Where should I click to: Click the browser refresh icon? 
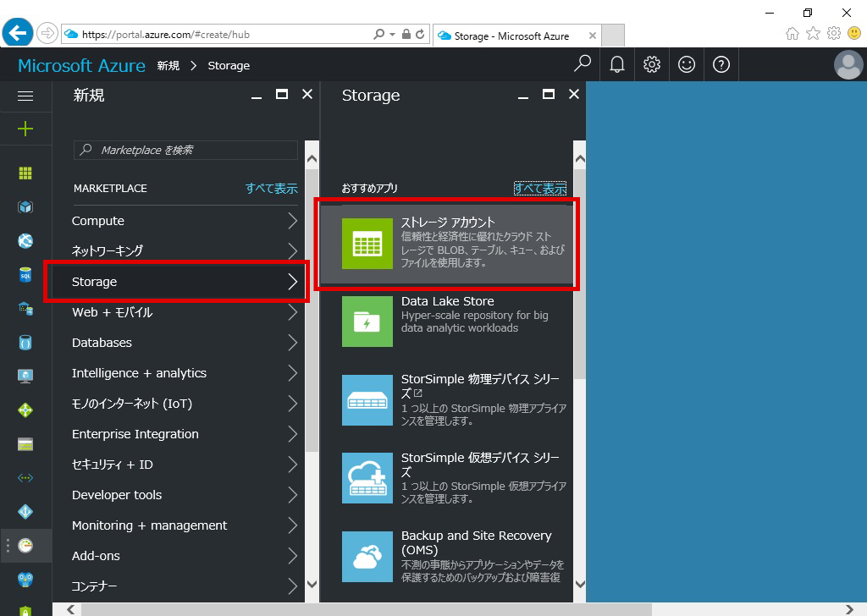(x=420, y=34)
